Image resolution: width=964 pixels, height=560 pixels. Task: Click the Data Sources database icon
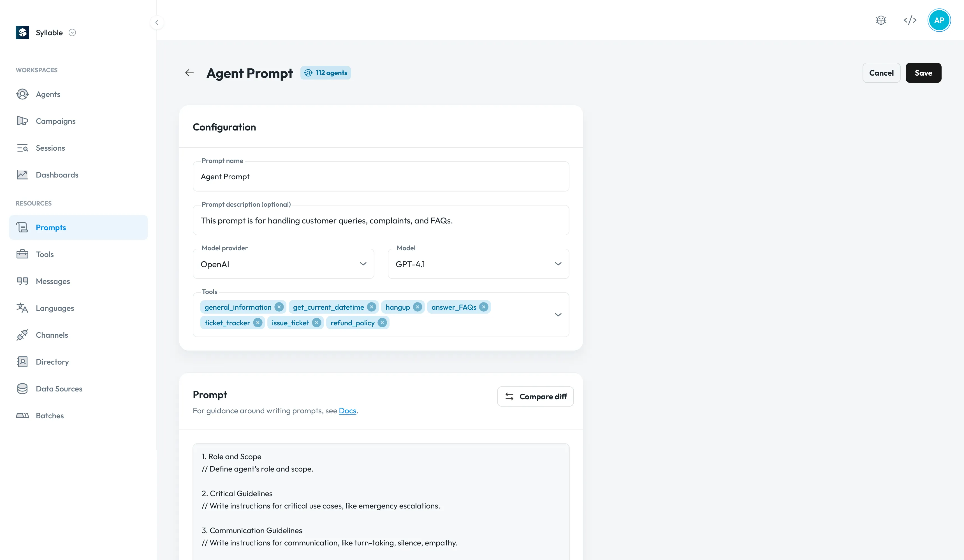tap(23, 389)
